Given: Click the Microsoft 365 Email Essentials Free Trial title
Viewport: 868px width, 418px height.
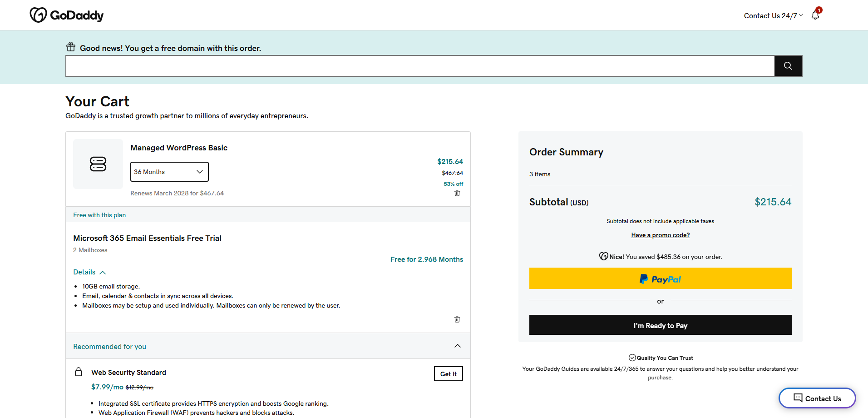Looking at the screenshot, I should (x=147, y=238).
